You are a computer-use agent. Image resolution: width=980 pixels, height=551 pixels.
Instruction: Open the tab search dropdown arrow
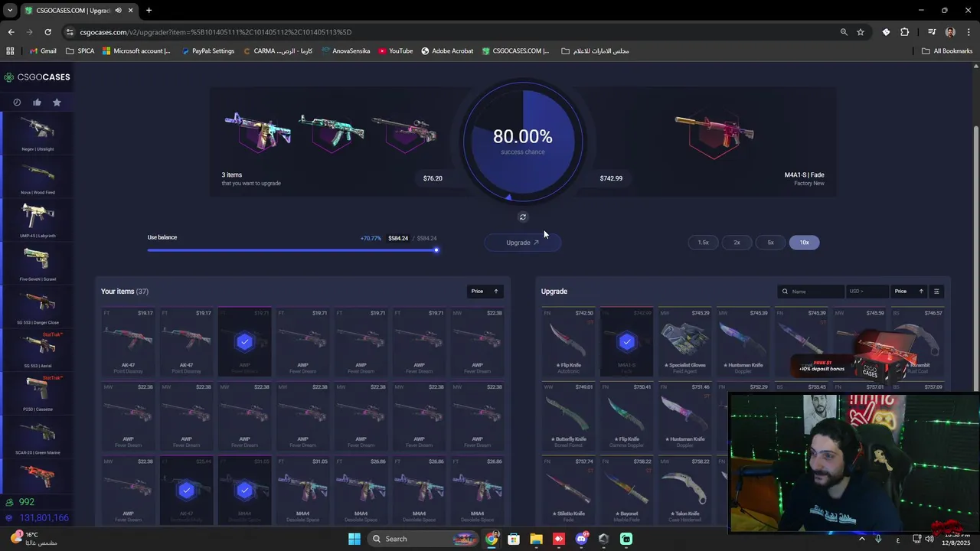pyautogui.click(x=10, y=11)
